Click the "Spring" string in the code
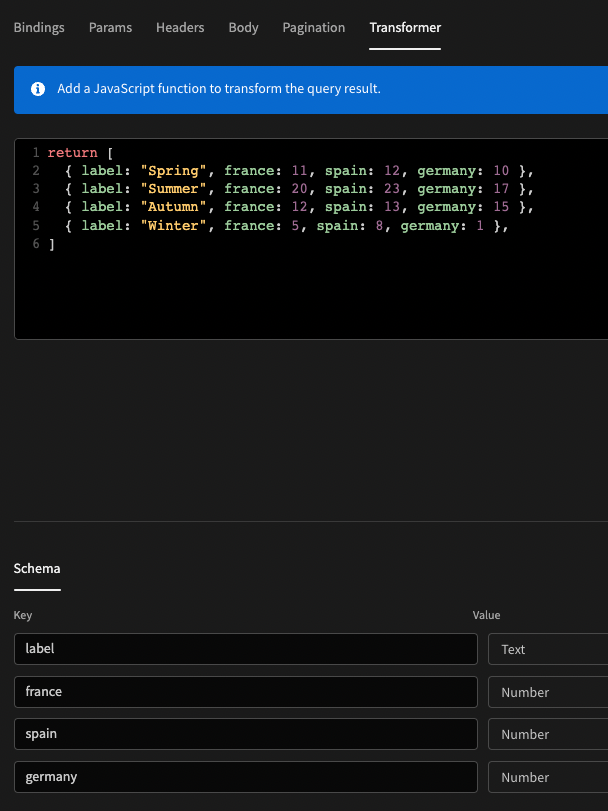 point(174,171)
